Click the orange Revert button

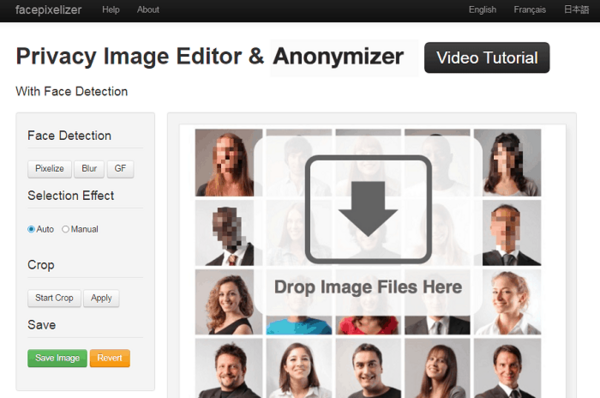pyautogui.click(x=110, y=358)
